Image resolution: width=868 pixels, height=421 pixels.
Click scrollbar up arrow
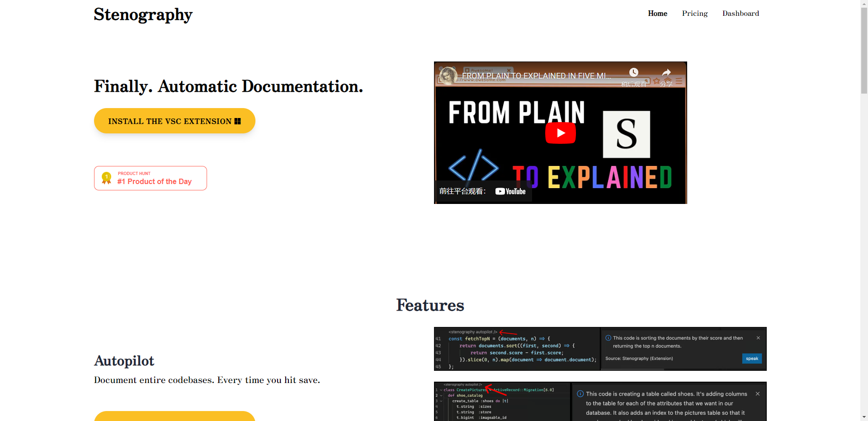point(864,4)
